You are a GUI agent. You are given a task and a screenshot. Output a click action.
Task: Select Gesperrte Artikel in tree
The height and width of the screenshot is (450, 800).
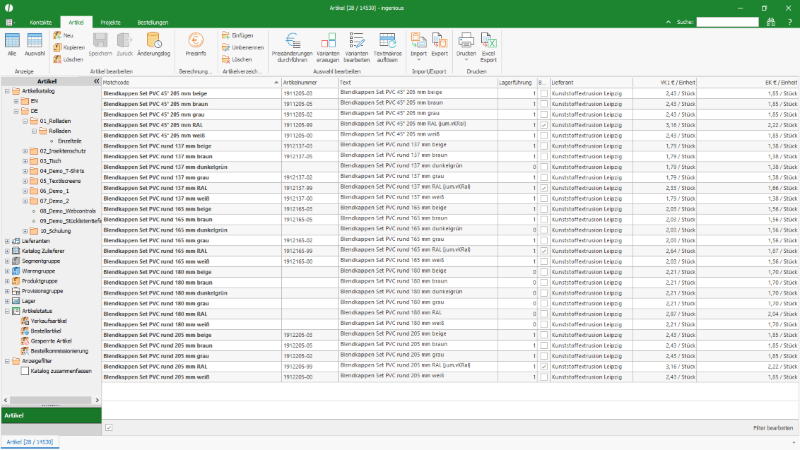point(51,341)
